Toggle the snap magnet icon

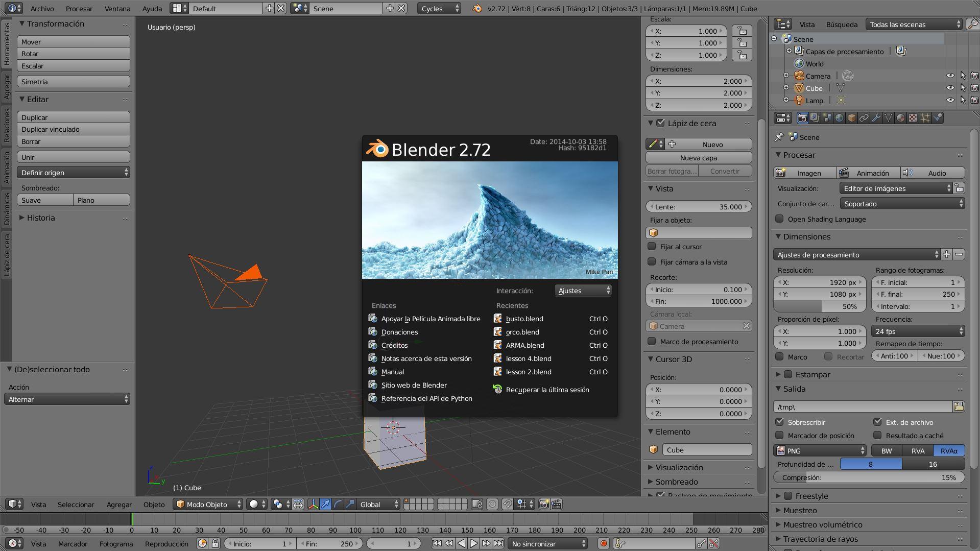tap(507, 504)
